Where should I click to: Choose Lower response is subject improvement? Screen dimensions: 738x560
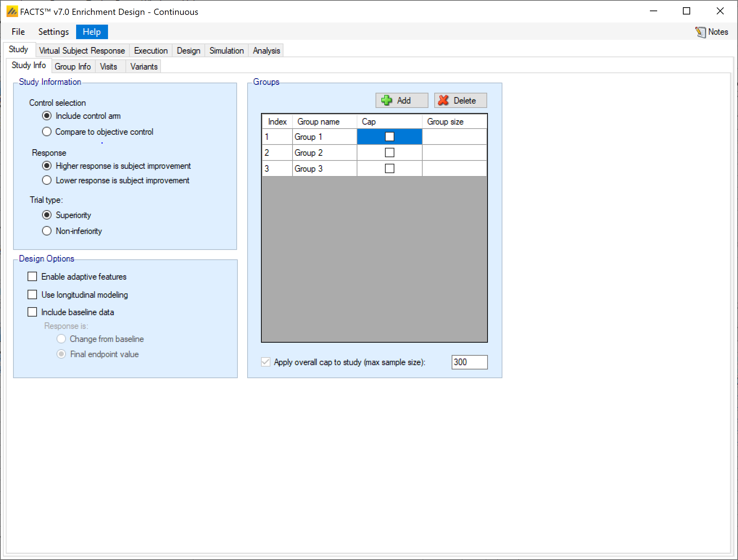[x=47, y=180]
